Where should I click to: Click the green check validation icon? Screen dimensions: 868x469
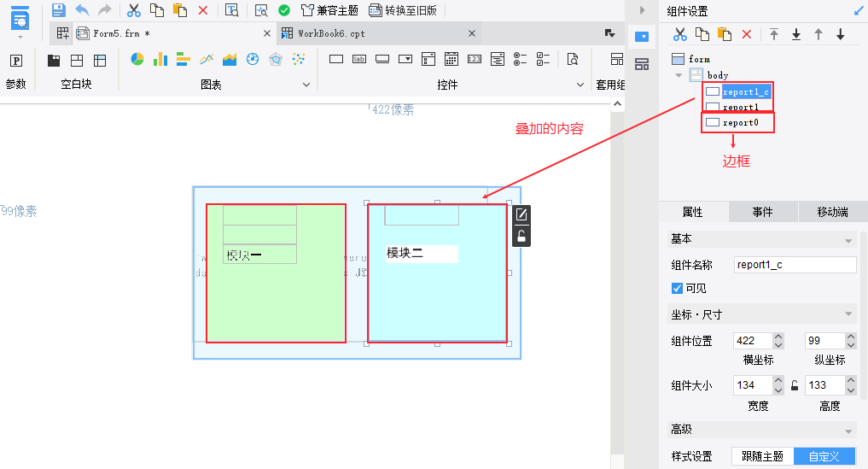[284, 10]
